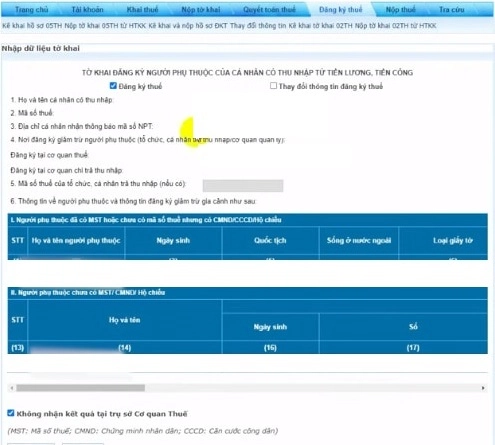This screenshot has width=495, height=445.
Task: Switch to the Tra cứu tab
Action: 452,10
